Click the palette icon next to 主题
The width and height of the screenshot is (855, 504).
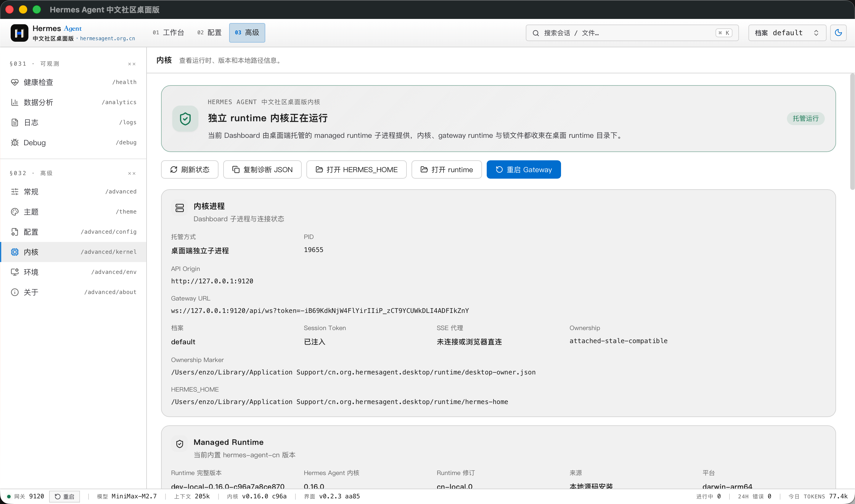(x=15, y=211)
